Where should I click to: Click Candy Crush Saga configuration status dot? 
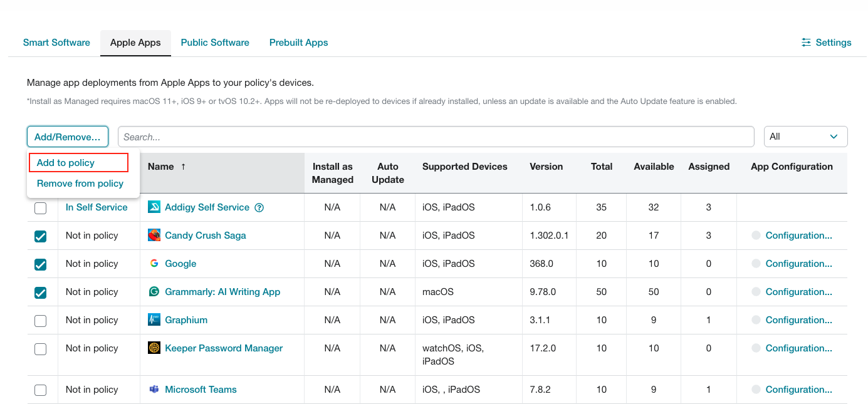(x=756, y=236)
